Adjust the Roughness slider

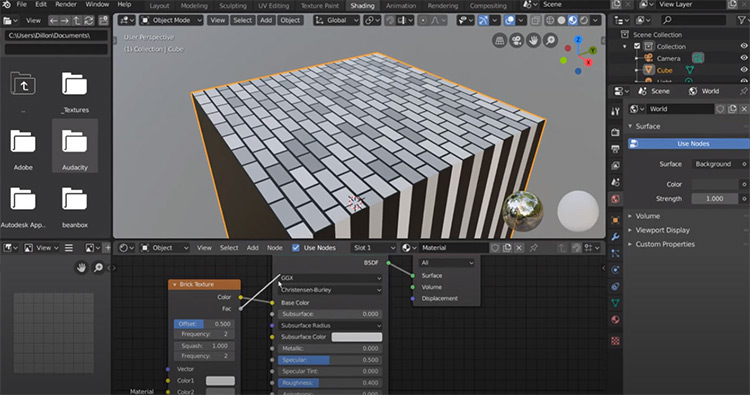330,383
